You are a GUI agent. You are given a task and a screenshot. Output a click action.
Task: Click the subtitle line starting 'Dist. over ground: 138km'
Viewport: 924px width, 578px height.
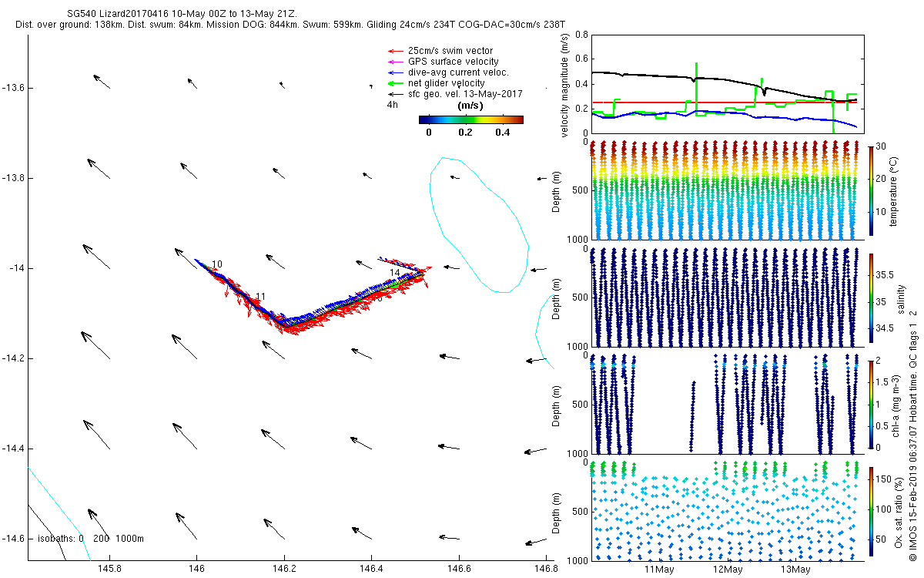pos(290,25)
